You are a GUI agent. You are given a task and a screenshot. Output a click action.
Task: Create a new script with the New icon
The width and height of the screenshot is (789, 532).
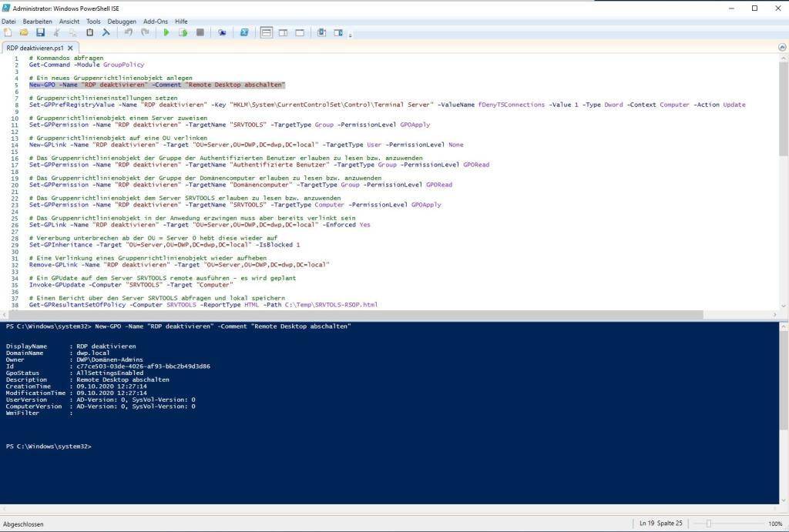click(9, 32)
